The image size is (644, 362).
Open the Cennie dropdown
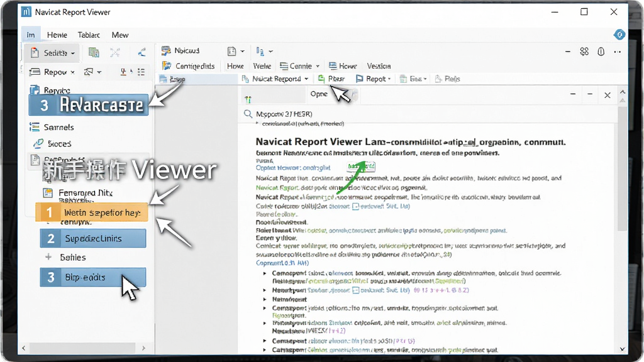tap(299, 66)
